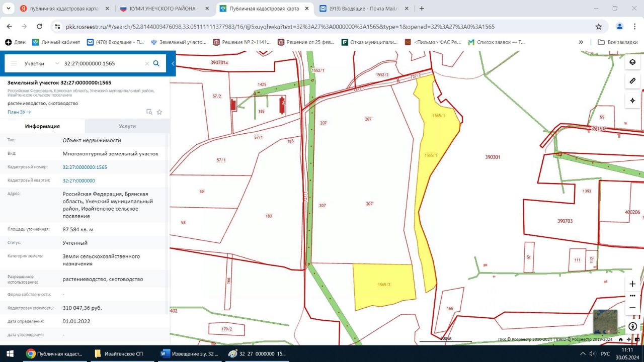Zoom in on the map
Image resolution: width=644 pixels, height=362 pixels.
click(x=632, y=284)
